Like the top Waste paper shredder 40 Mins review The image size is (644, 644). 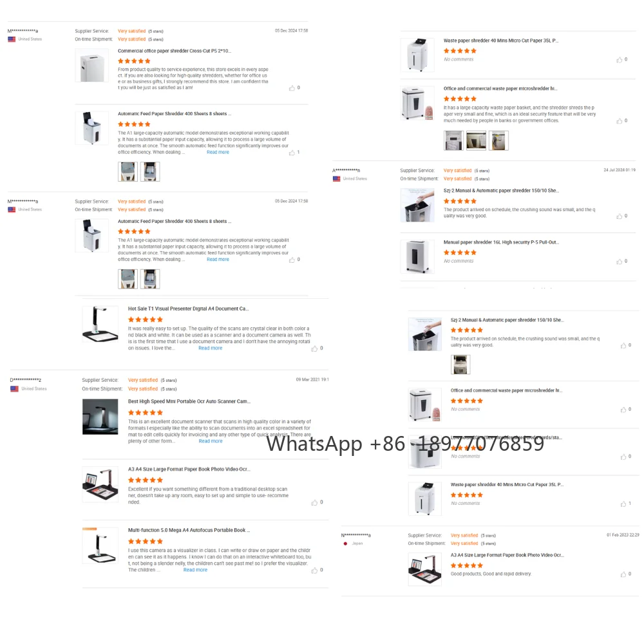click(x=619, y=60)
